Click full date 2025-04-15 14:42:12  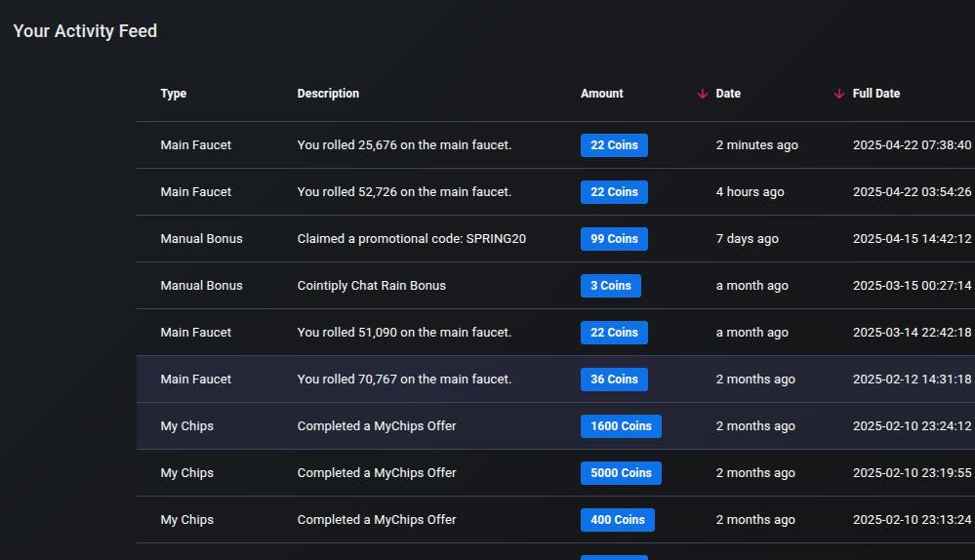point(913,239)
